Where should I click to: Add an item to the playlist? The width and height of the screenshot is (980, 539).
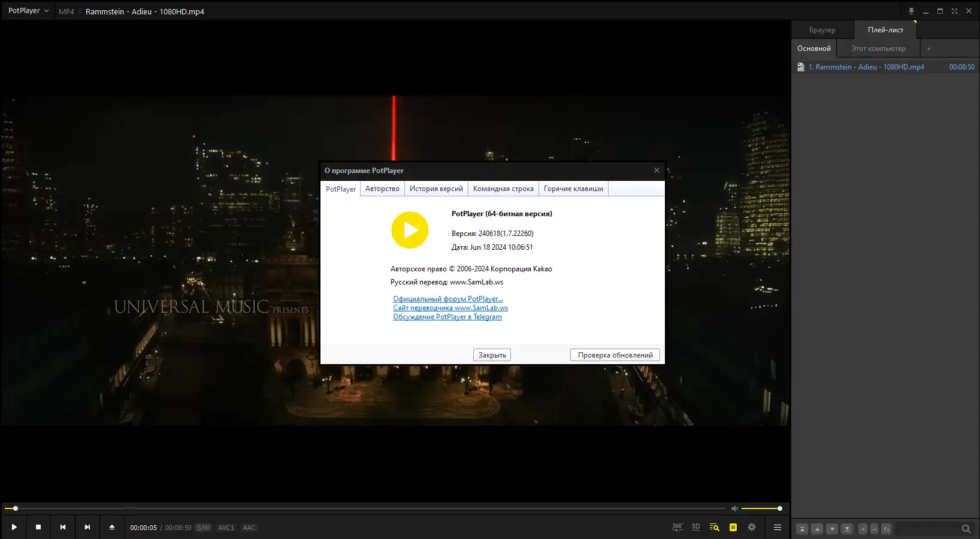[863, 529]
